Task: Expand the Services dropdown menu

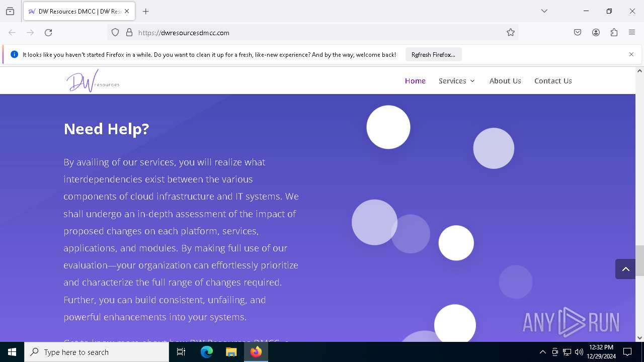Action: [x=457, y=80]
